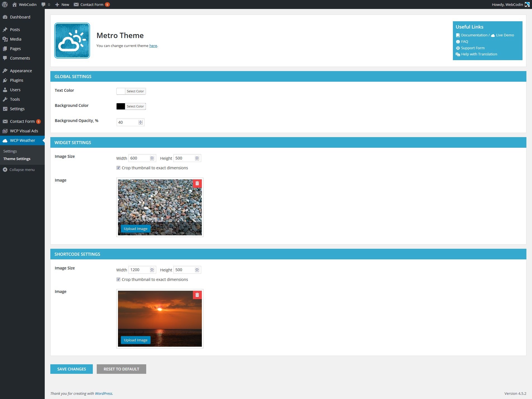
Task: Click the shortcode Height input showing 500
Action: [x=187, y=270]
